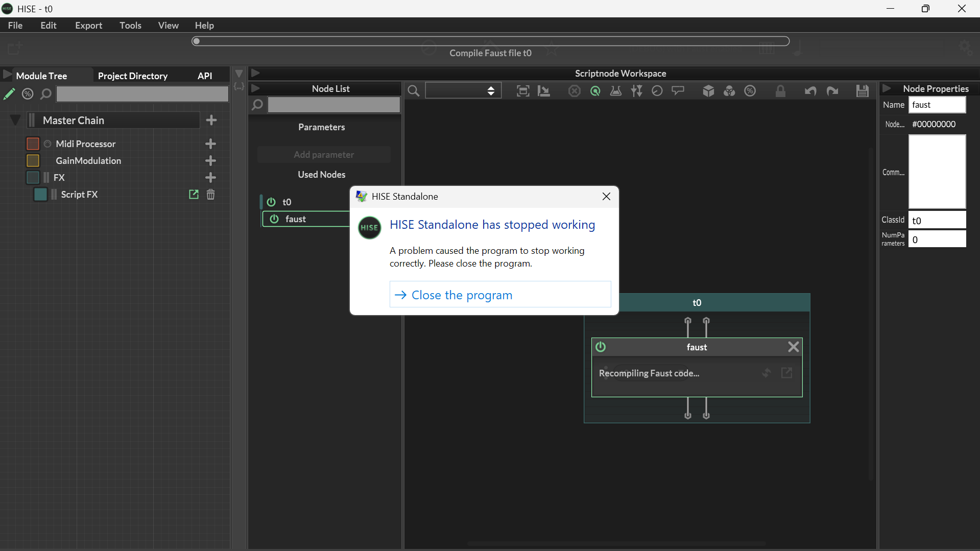Collapse the Scriptnode Workspace with its triangle
The height and width of the screenshot is (551, 980).
(256, 73)
